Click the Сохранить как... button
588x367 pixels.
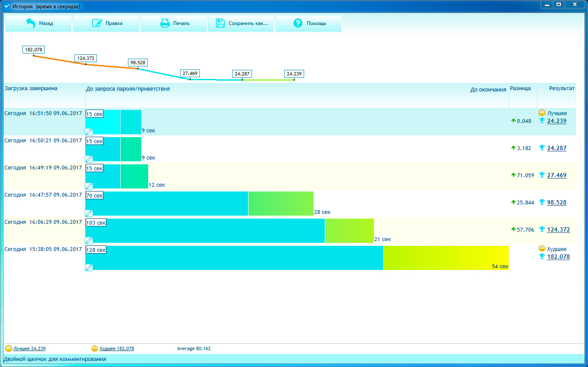click(x=241, y=23)
